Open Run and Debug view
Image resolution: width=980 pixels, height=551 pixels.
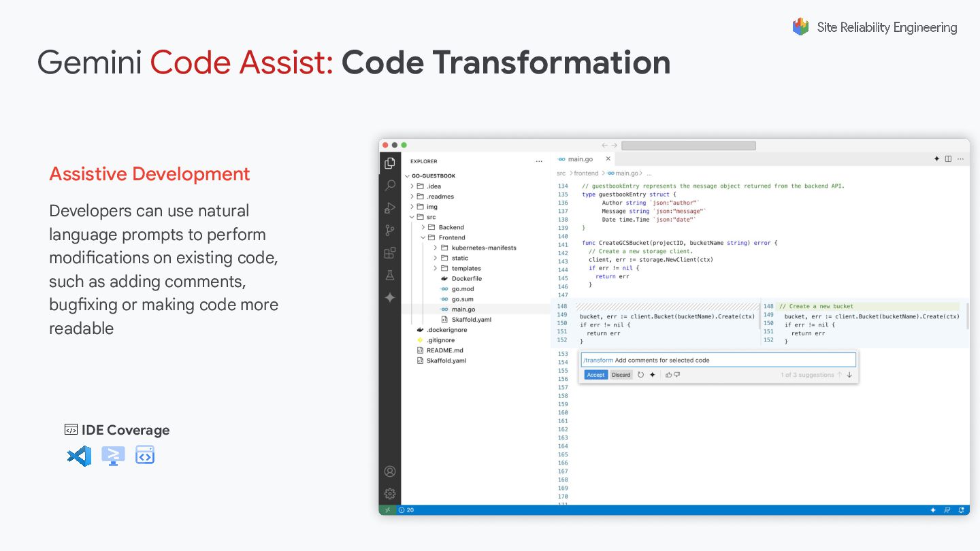[x=390, y=207]
